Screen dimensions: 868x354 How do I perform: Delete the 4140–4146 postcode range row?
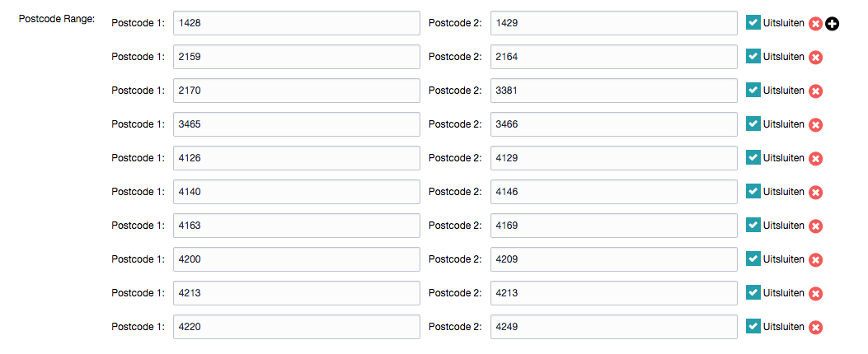click(815, 193)
